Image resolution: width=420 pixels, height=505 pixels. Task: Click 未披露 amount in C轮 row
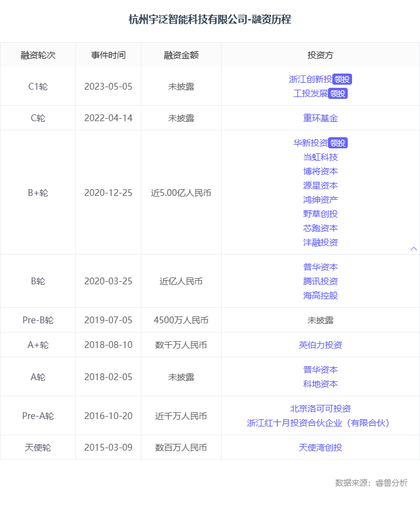[x=181, y=118]
